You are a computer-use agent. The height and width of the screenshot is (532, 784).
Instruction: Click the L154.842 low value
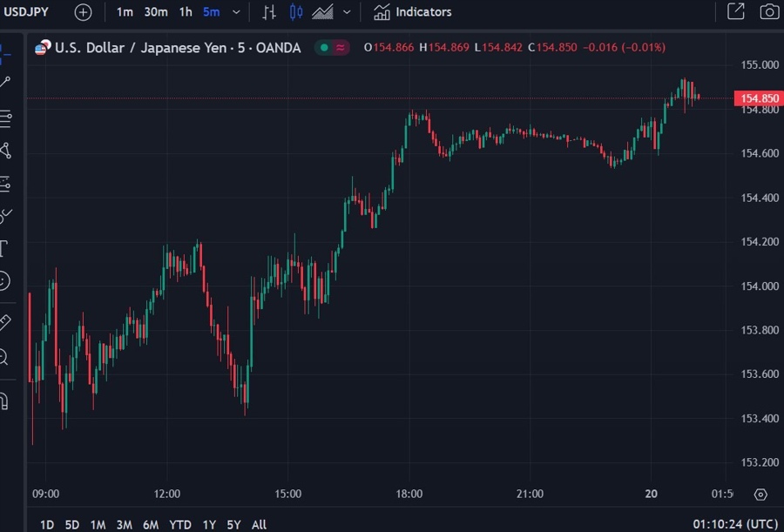pos(498,48)
